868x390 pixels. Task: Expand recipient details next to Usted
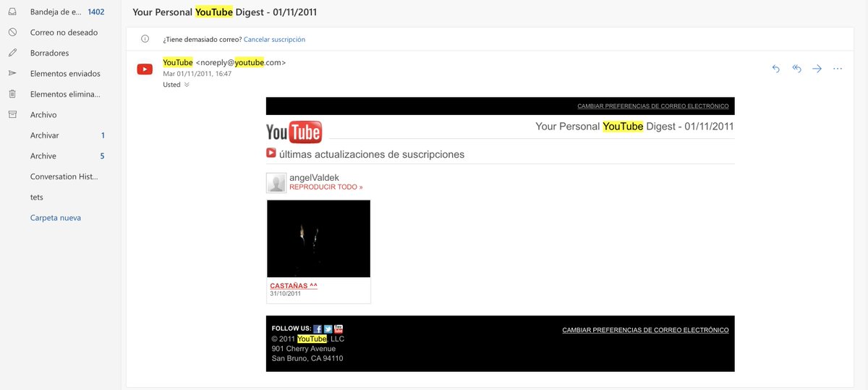pyautogui.click(x=187, y=85)
